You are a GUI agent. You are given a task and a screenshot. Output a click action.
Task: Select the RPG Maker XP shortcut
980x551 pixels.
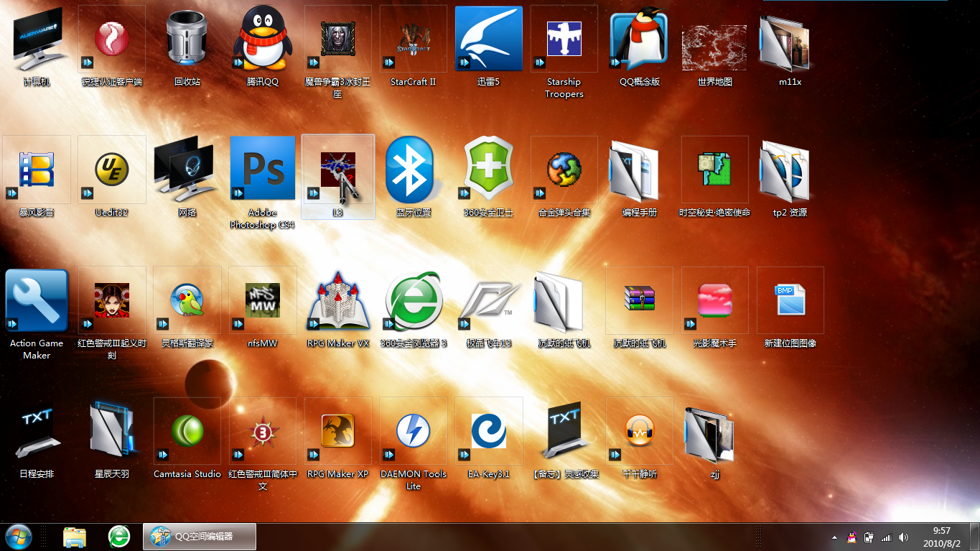click(338, 431)
